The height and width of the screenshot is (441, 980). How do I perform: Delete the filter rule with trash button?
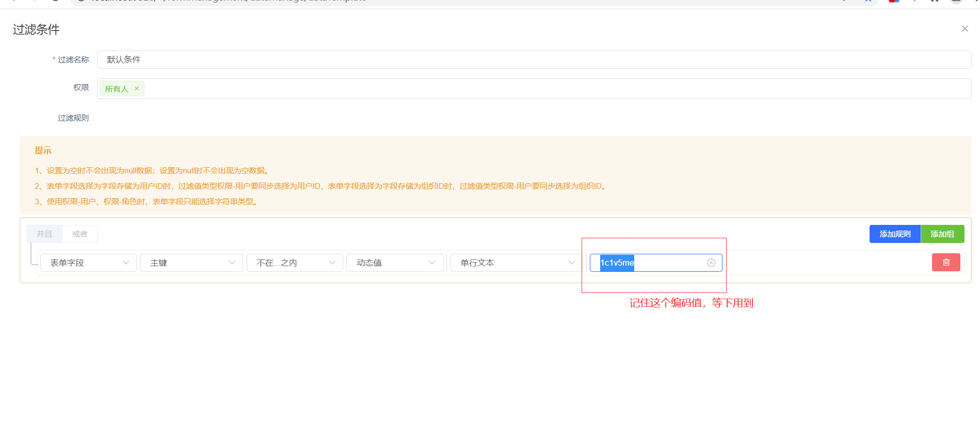coord(945,263)
